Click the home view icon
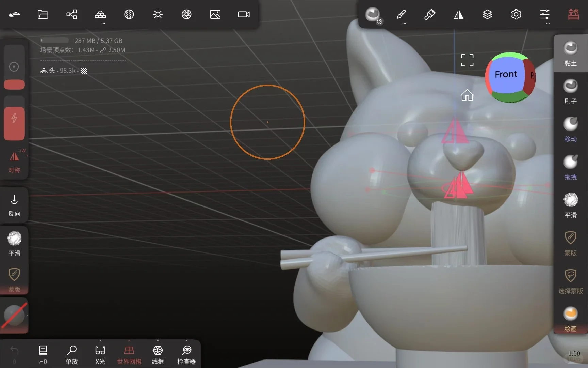 pyautogui.click(x=467, y=95)
